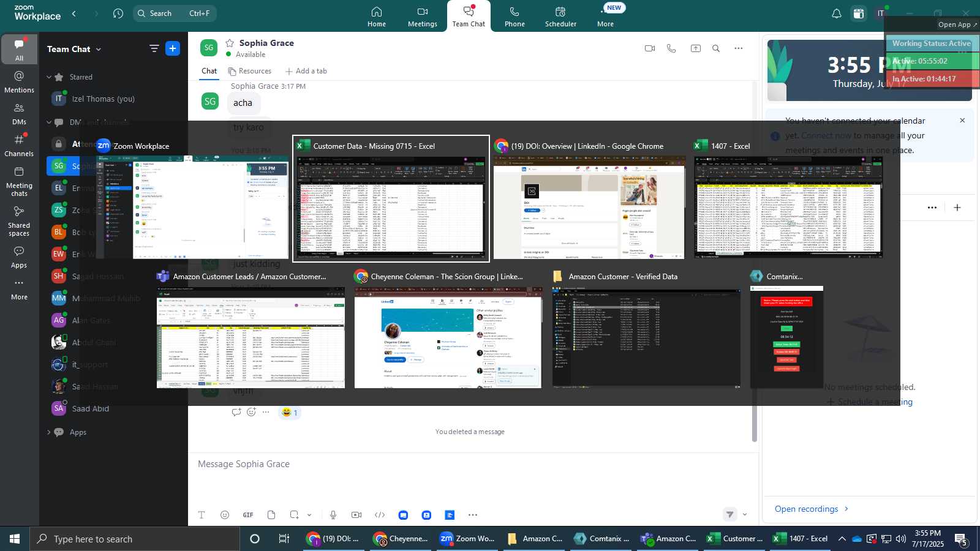This screenshot has width=980, height=551.
Task: Switch to the Comtanix window thumbnail
Action: (786, 329)
